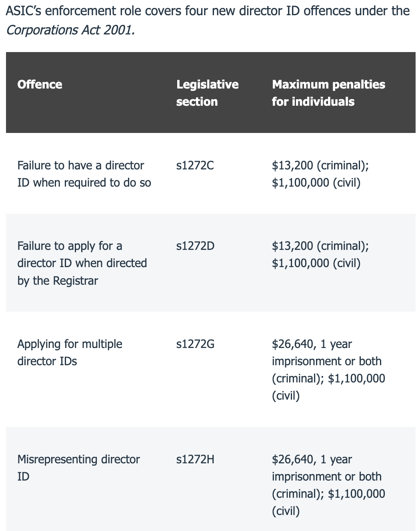Click the penalty text in the s1272C row
Viewport: 420px width, 531px height.
click(x=320, y=174)
